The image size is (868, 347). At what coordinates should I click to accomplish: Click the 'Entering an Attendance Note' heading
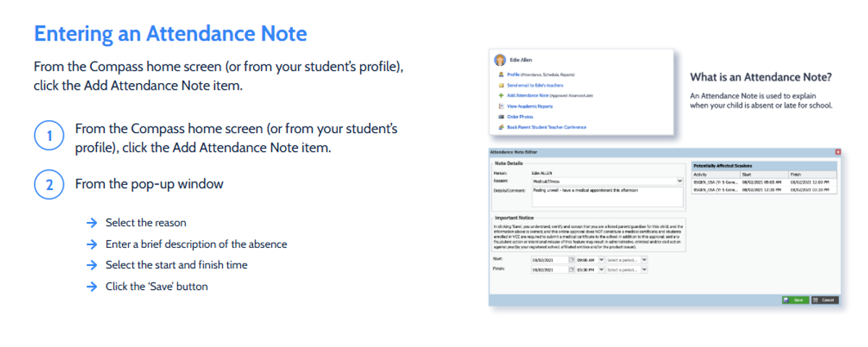click(x=171, y=33)
